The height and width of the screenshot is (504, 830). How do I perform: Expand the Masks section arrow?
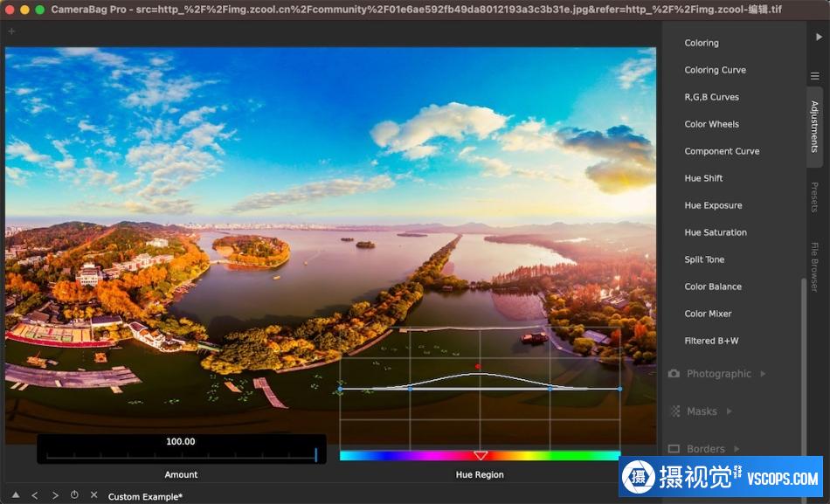tap(729, 411)
